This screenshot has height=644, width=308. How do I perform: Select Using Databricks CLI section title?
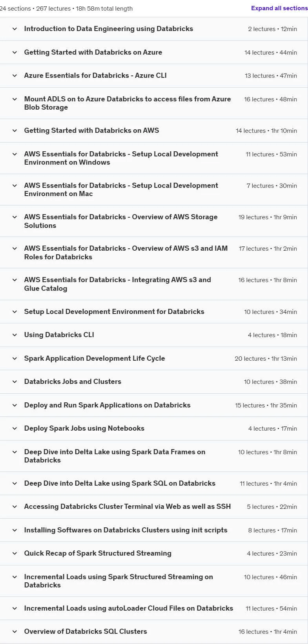[x=59, y=335]
